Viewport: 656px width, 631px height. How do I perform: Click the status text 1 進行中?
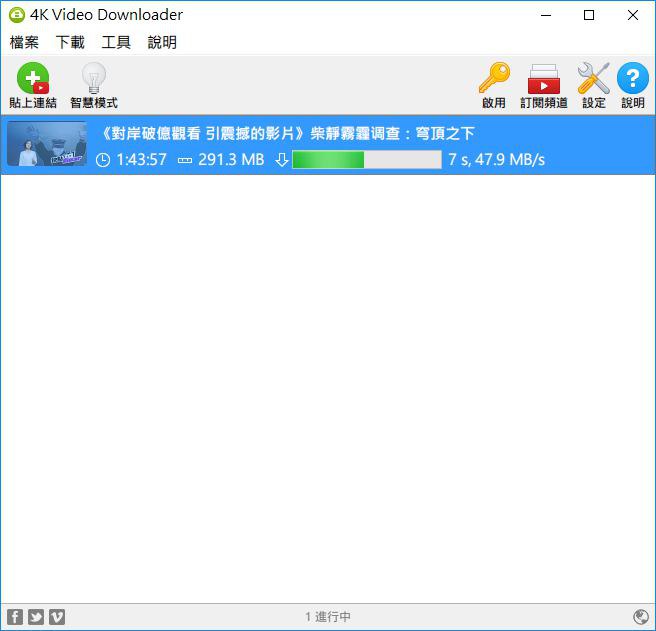328,617
